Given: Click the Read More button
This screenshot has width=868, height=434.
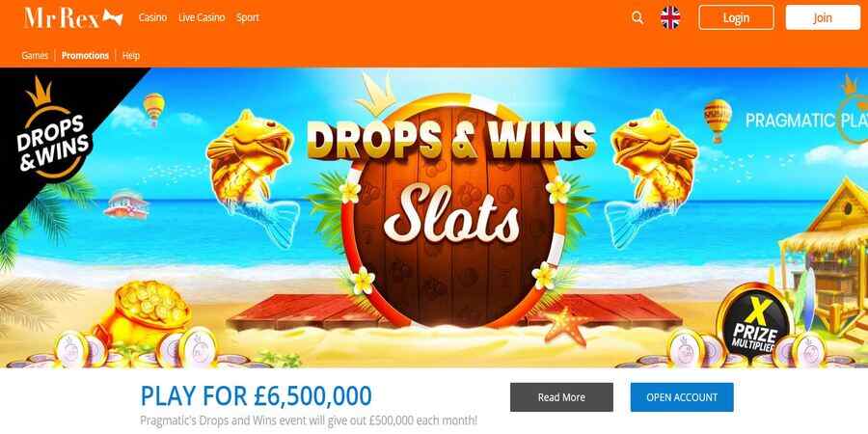Looking at the screenshot, I should 561,397.
